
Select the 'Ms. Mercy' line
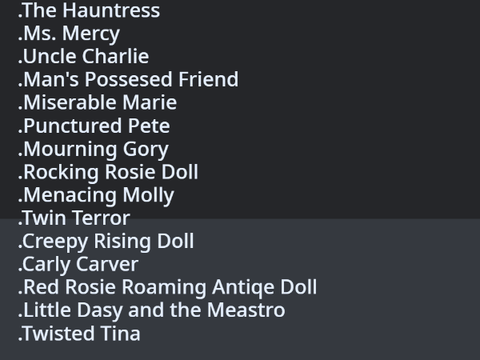(x=69, y=34)
